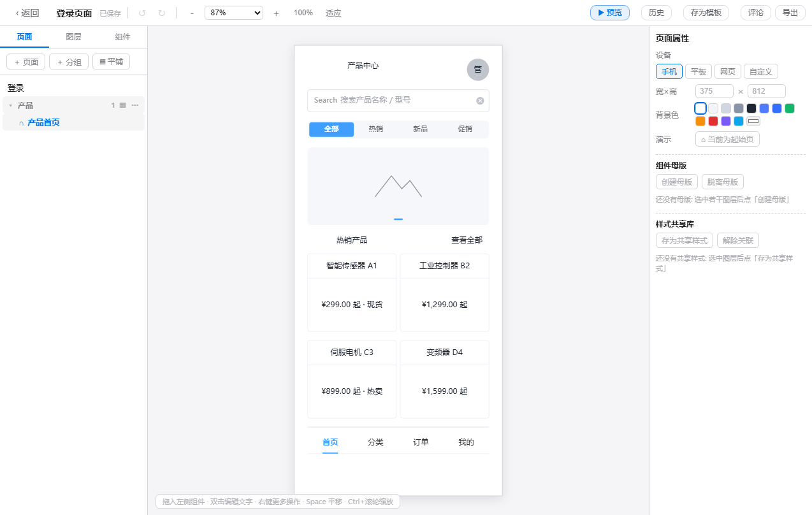Click the 我的 bottom nav tab
812x515 pixels.
coord(467,442)
